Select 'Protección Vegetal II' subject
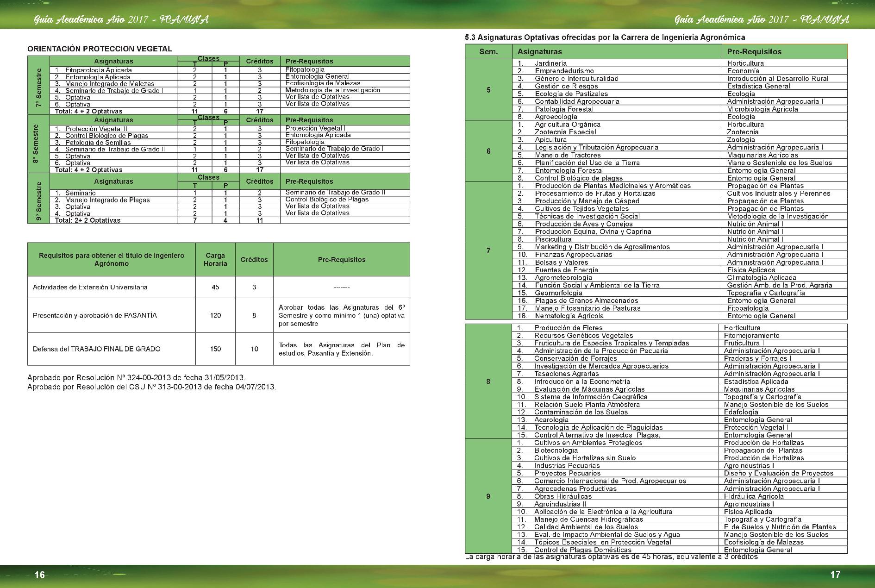The height and width of the screenshot is (588, 875). point(96,129)
